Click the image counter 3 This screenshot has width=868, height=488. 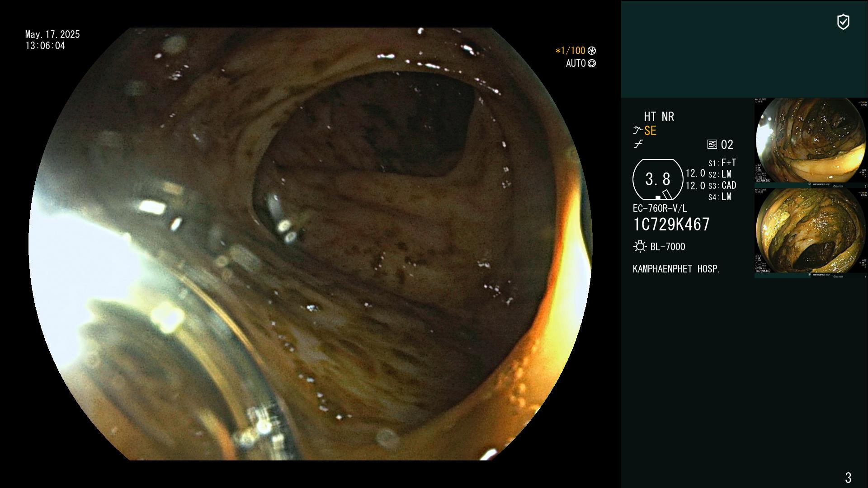tap(848, 478)
